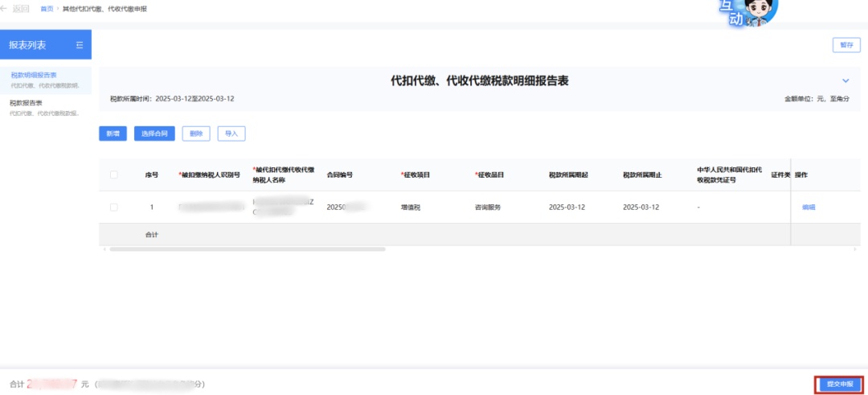Click the 征收品目 column header
This screenshot has width=868, height=395.
(489, 175)
